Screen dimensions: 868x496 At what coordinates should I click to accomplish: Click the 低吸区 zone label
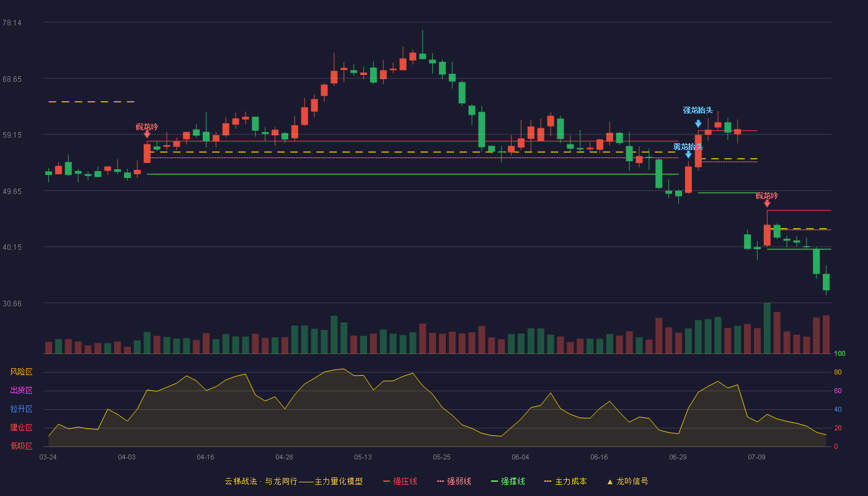click(x=21, y=446)
